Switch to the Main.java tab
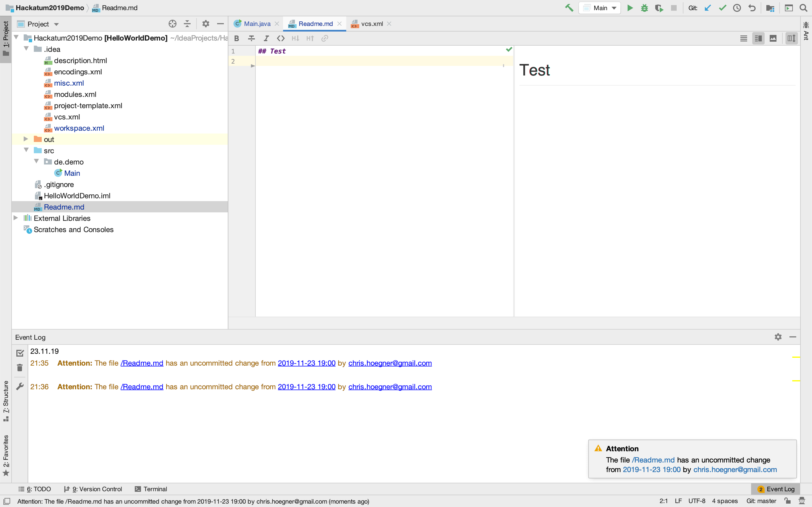Screen dimensions: 812x507 pos(257,24)
